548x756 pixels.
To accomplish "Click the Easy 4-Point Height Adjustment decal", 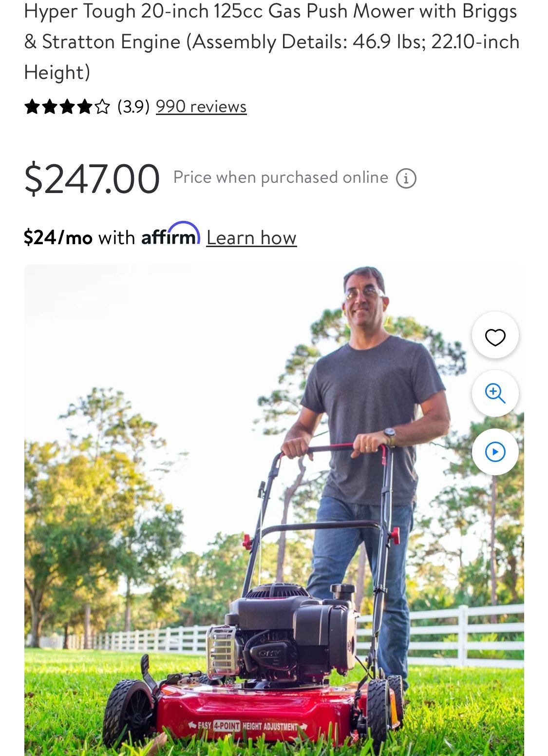I will click(x=248, y=726).
